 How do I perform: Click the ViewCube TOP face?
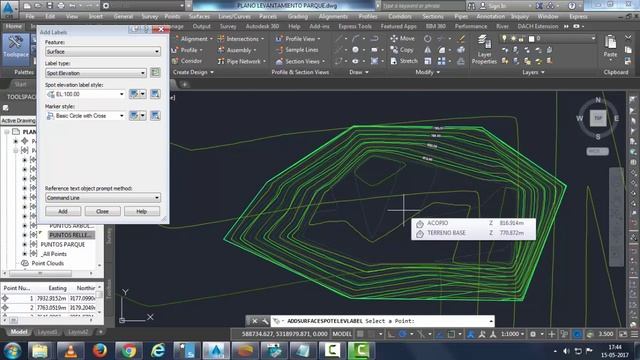pyautogui.click(x=598, y=118)
